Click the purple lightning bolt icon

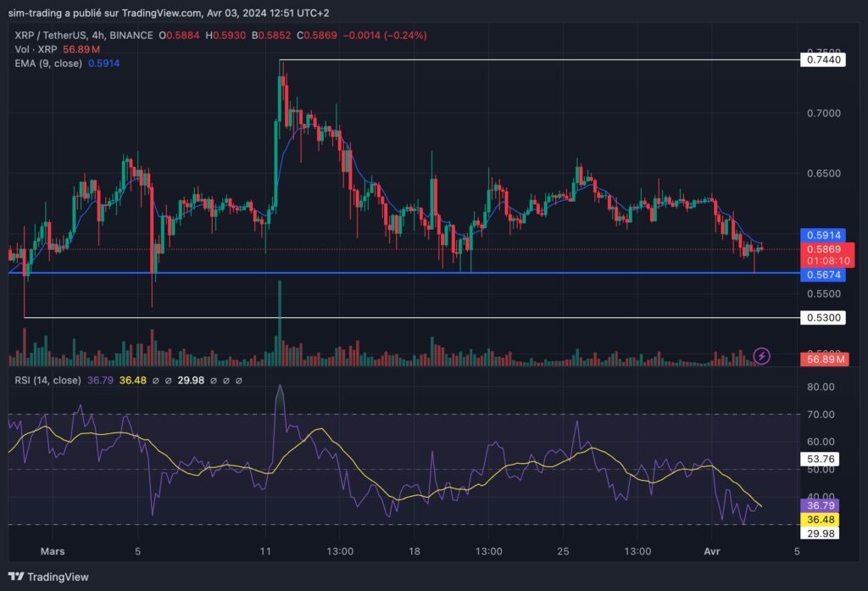pyautogui.click(x=762, y=355)
